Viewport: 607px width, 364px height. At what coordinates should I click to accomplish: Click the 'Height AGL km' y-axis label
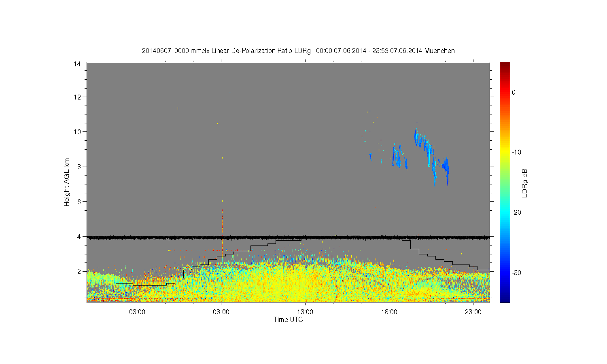pos(67,182)
